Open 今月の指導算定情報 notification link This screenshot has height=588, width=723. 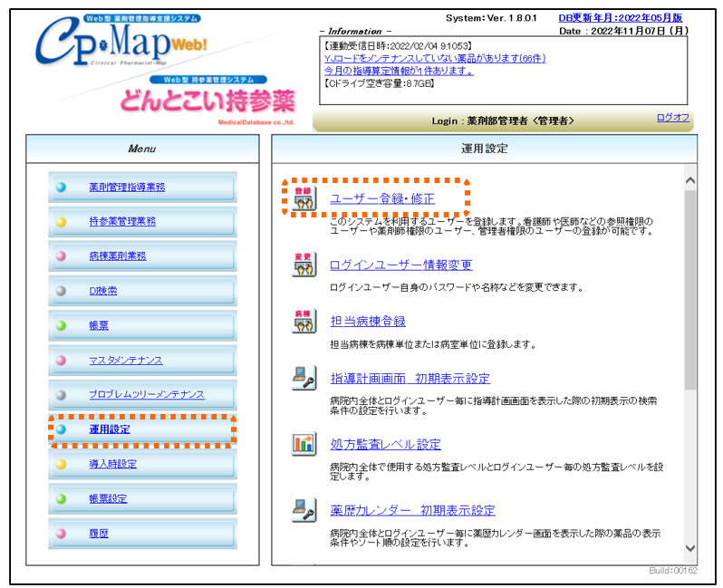click(398, 71)
